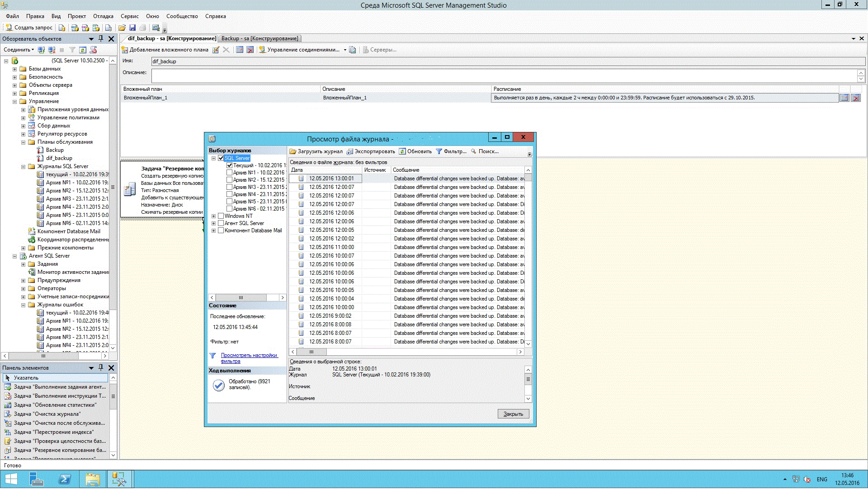Click the reporting and logging icon before Серверы

click(353, 50)
